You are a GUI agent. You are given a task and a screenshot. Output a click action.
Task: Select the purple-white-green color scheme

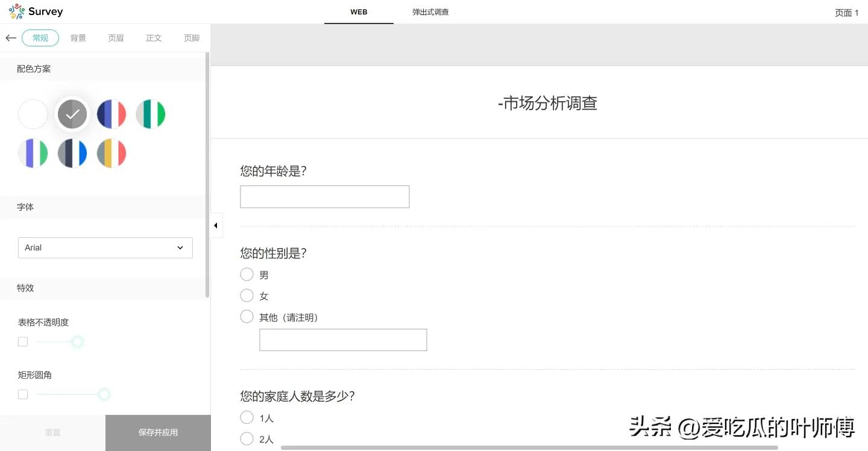(x=33, y=153)
